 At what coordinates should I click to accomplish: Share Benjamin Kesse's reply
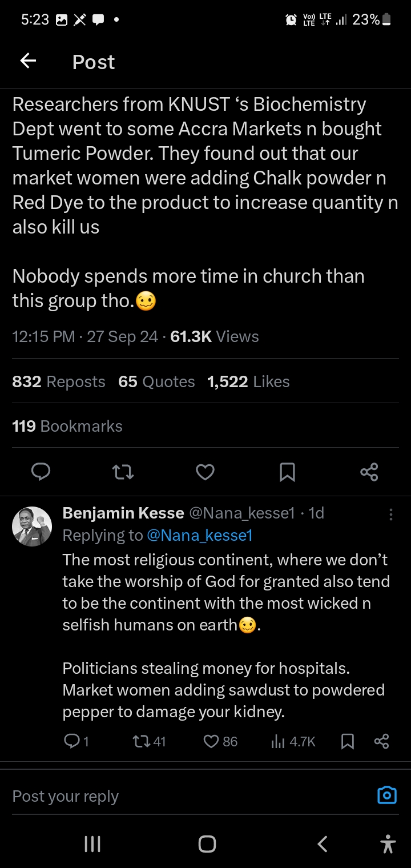click(x=381, y=741)
